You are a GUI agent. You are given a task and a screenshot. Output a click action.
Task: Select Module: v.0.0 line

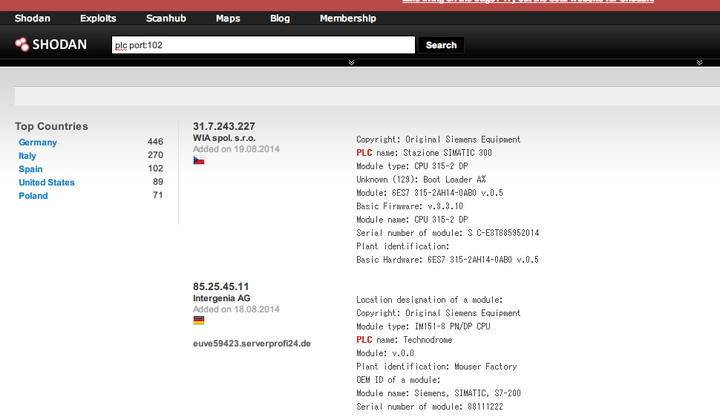pos(385,353)
